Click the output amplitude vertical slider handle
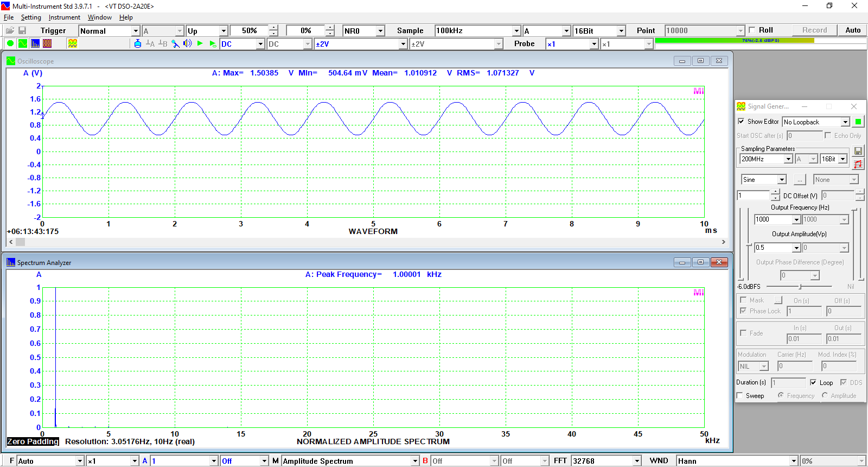The width and height of the screenshot is (868, 467). click(x=749, y=245)
